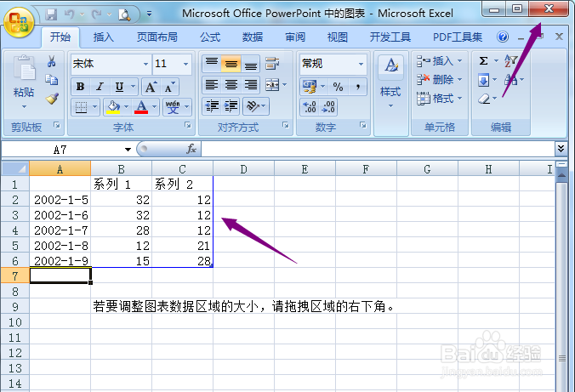Activate the Format Painter brush
This screenshot has width=575, height=392.
click(x=52, y=99)
